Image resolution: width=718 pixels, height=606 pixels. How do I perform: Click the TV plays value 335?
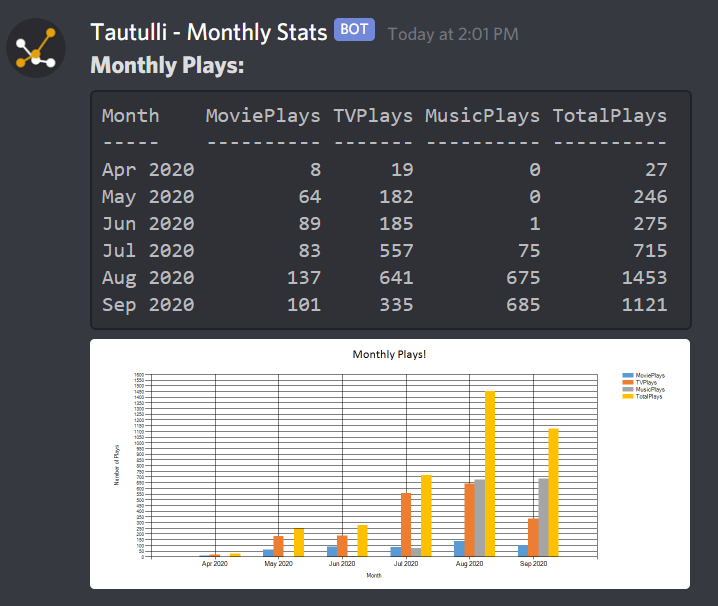pos(396,305)
